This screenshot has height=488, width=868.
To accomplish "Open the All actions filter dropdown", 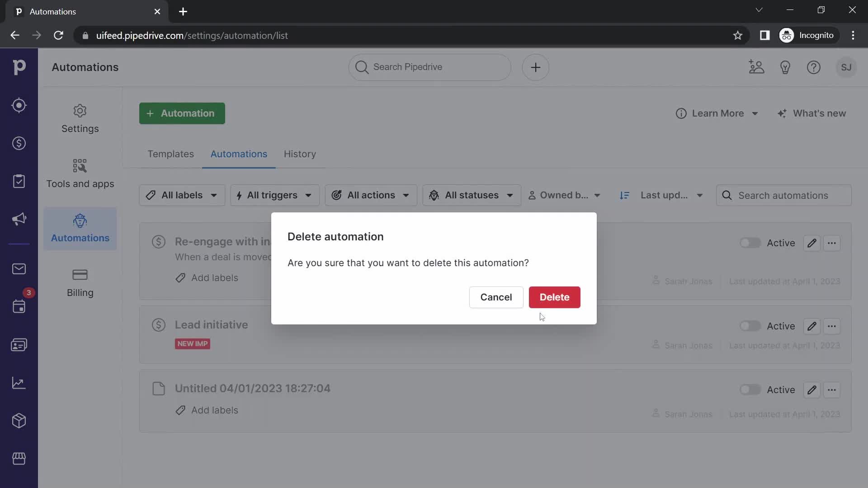I will (x=371, y=195).
